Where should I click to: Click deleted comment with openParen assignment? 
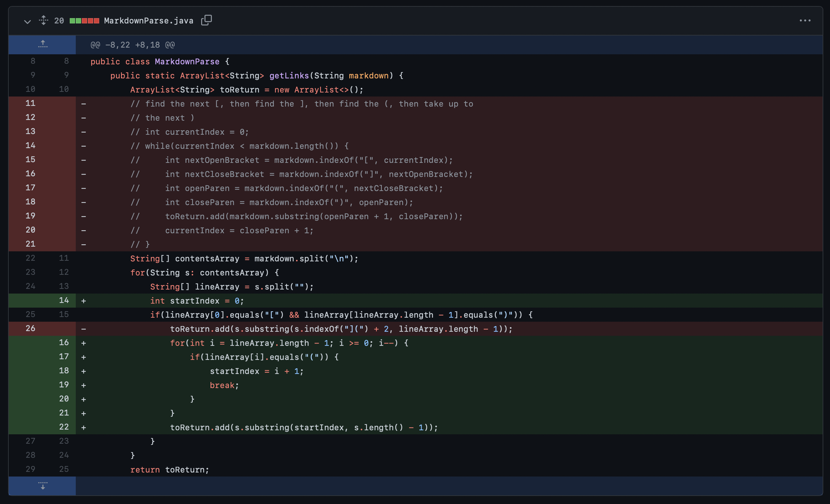click(286, 189)
